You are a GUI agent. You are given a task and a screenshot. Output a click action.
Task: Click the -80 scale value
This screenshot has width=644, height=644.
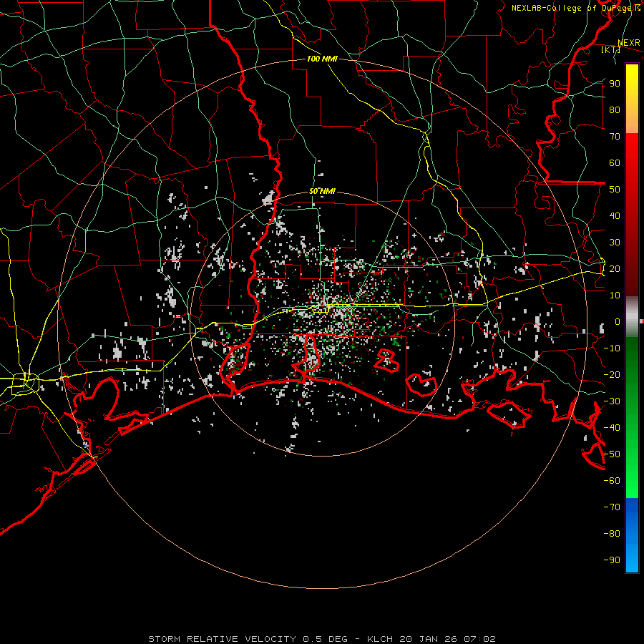tap(612, 534)
